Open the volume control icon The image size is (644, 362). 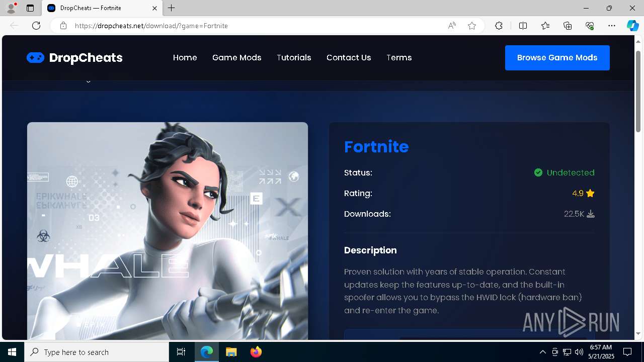click(x=579, y=352)
